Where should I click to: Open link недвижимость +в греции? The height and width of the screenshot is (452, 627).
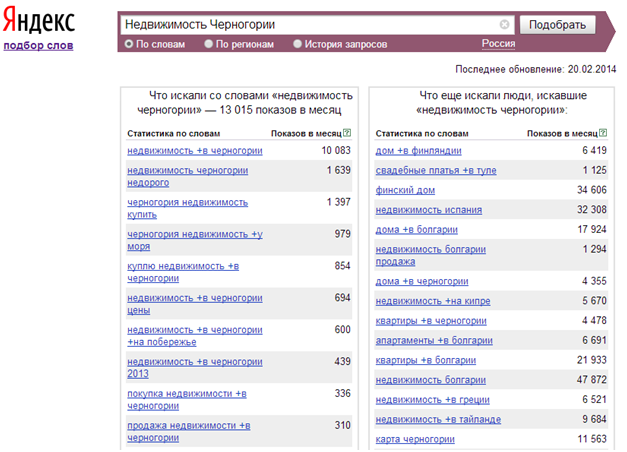432,400
